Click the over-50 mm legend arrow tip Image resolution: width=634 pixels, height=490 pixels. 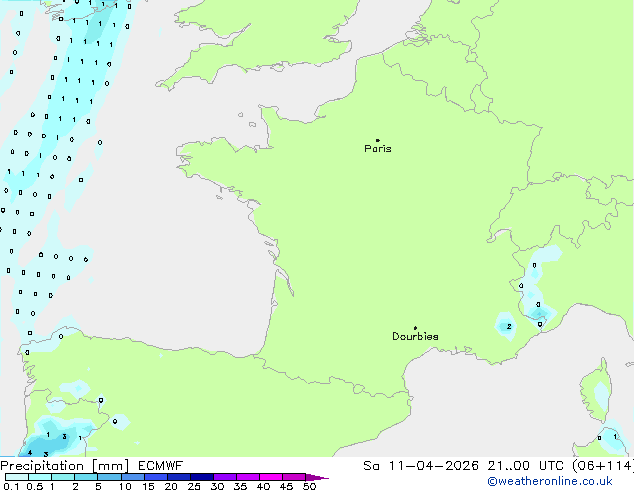tap(317, 477)
